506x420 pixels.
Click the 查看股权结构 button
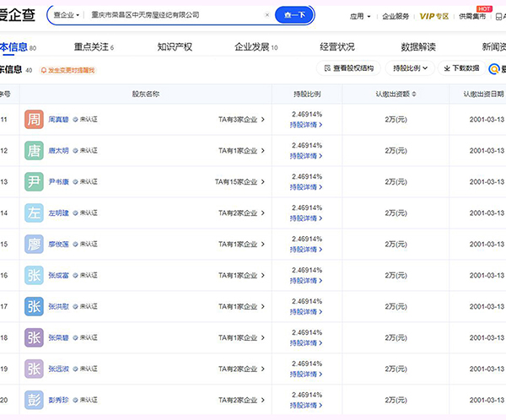(351, 68)
